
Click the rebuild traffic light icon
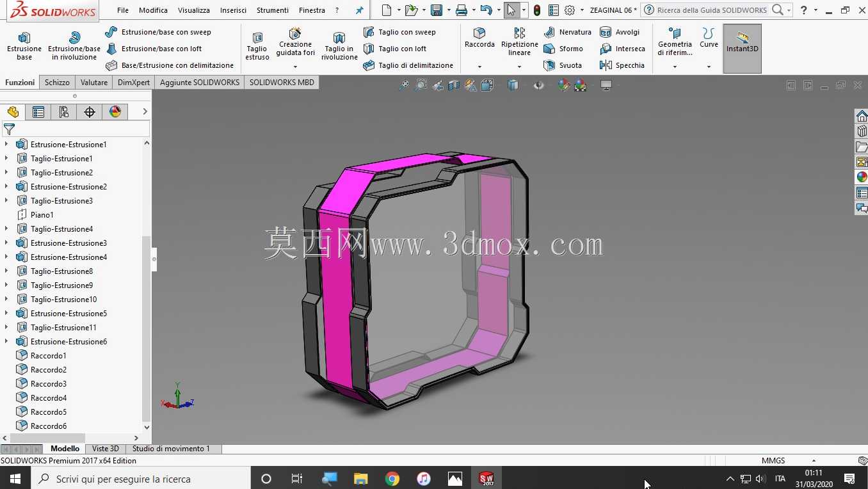point(537,10)
